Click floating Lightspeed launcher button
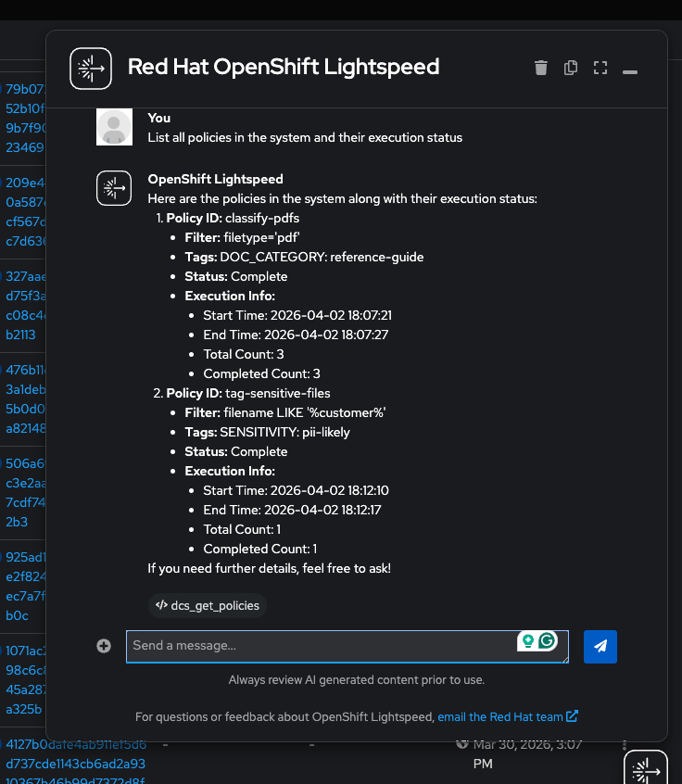This screenshot has width=682, height=784. click(x=646, y=768)
